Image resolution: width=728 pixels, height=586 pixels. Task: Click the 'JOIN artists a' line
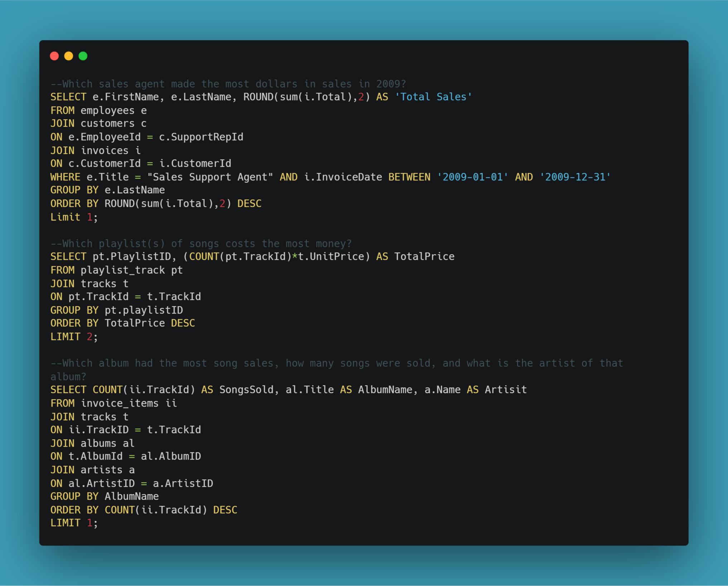tap(92, 470)
